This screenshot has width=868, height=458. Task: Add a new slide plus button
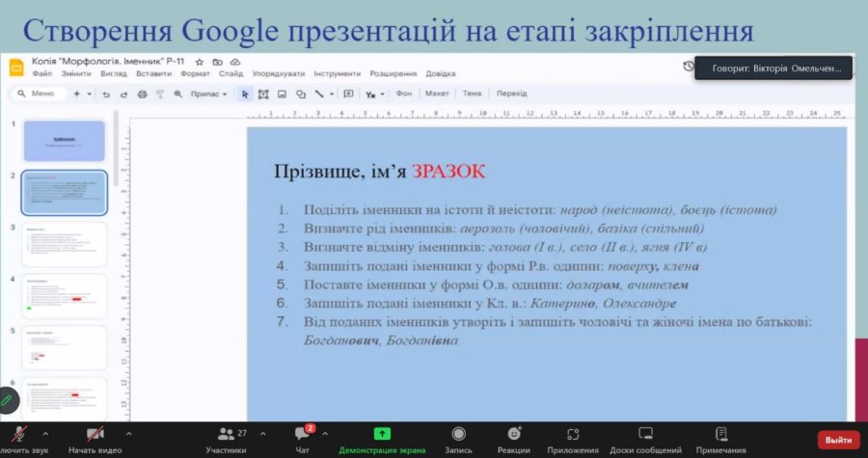coord(77,94)
